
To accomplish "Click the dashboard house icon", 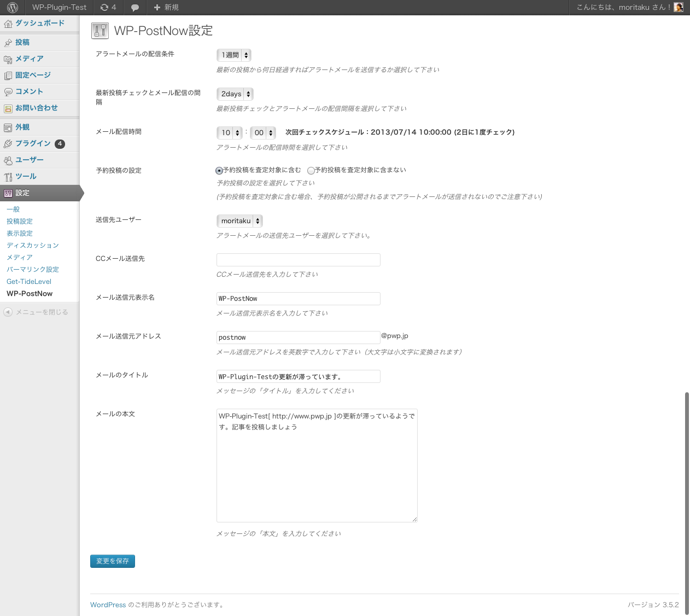I will coord(8,24).
